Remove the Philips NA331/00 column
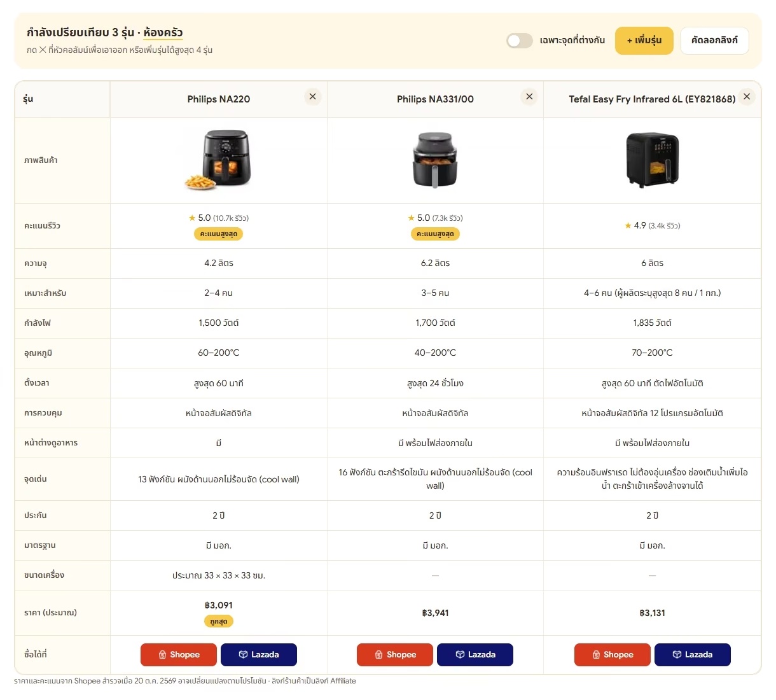 point(529,97)
